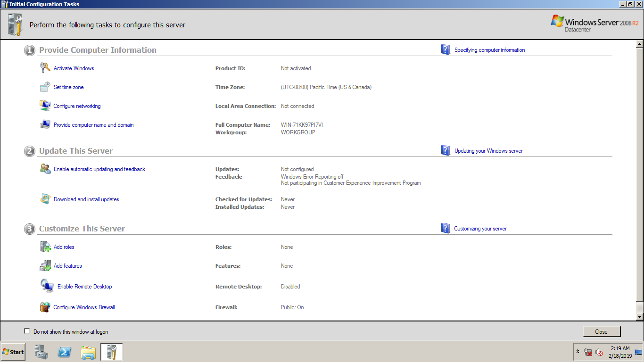
Task: Click the Add features icon
Action: (x=45, y=265)
